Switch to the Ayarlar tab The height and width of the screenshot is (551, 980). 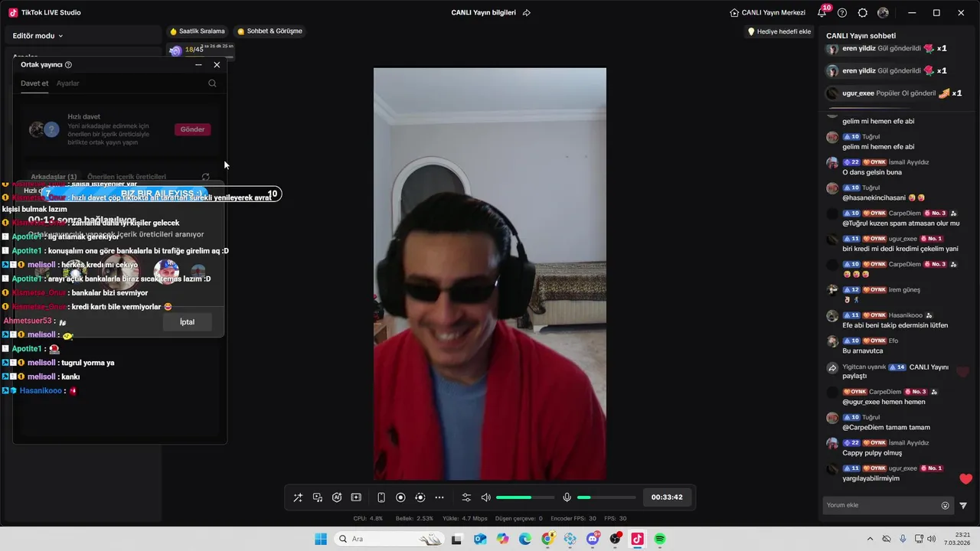(x=67, y=83)
